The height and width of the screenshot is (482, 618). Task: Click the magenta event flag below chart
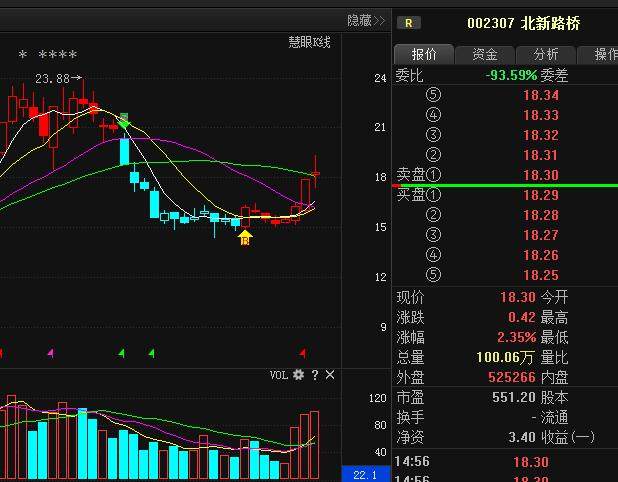coord(51,352)
